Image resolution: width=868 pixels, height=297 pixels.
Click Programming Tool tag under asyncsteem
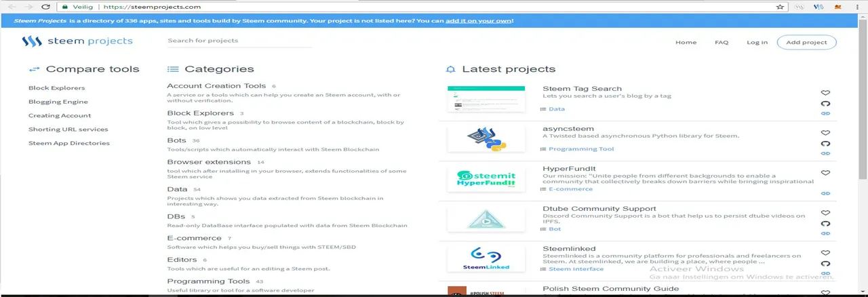click(x=581, y=149)
